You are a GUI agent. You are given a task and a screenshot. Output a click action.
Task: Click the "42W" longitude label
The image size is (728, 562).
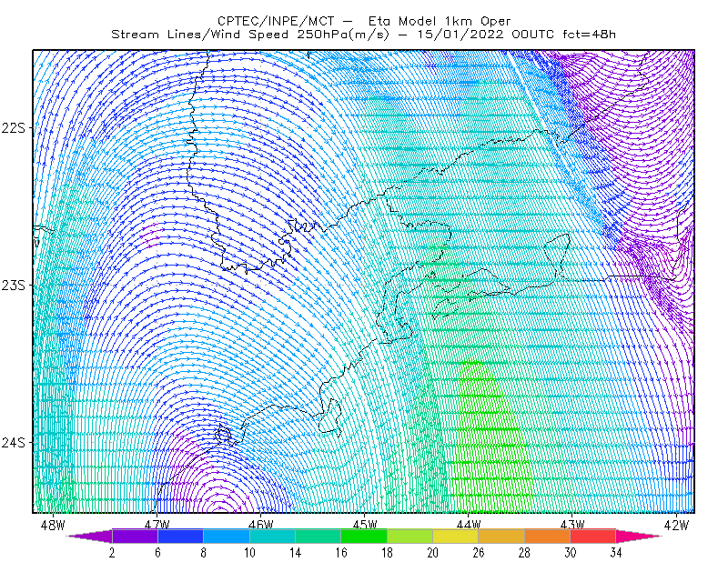point(676,525)
